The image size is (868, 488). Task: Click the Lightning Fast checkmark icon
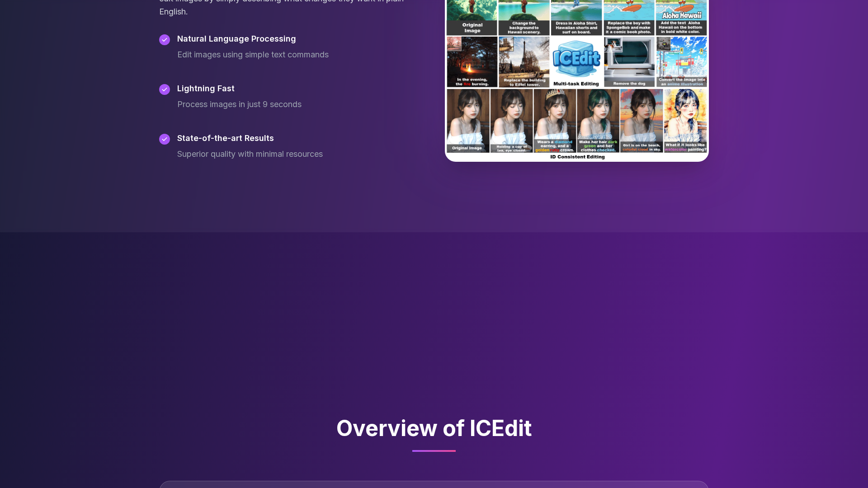click(x=165, y=89)
